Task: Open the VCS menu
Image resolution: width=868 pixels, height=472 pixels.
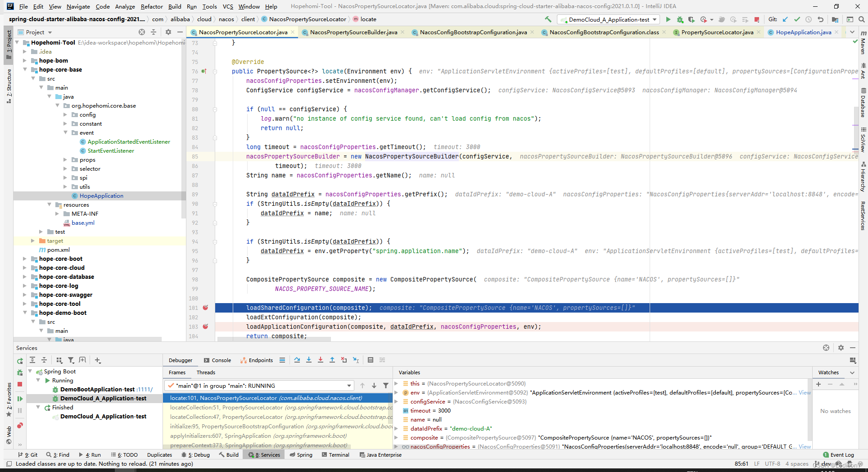Action: pos(228,6)
